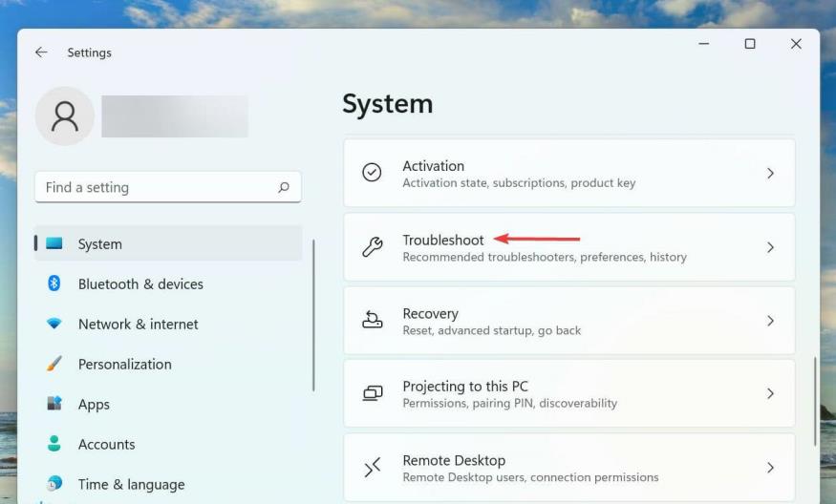Minimize the Settings window
Viewport: 836px width, 504px height.
704,44
